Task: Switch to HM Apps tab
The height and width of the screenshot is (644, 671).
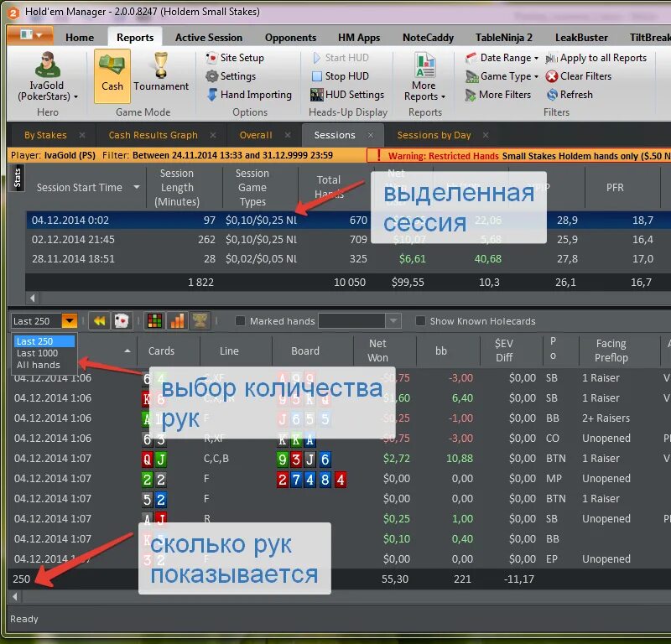Action: coord(359,38)
